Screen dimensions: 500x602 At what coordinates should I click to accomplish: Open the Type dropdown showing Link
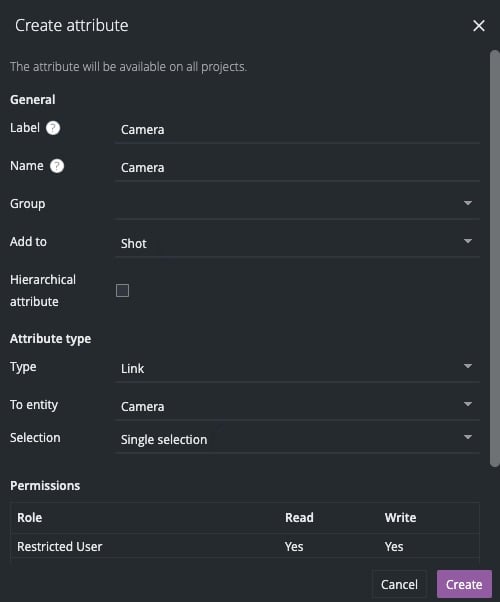(x=297, y=367)
